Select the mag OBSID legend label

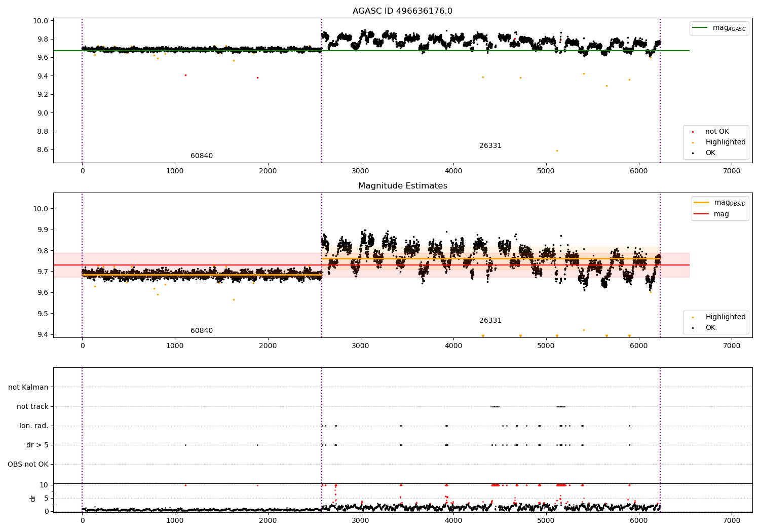pos(730,203)
